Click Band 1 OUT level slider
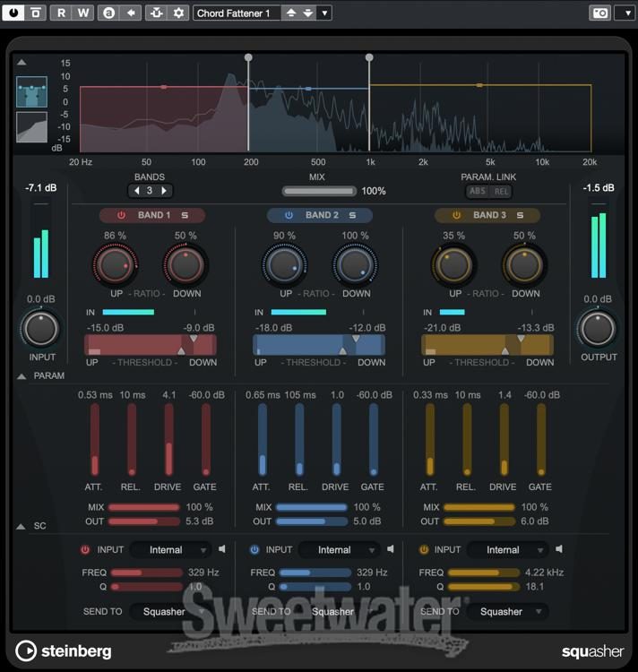 pyautogui.click(x=144, y=521)
